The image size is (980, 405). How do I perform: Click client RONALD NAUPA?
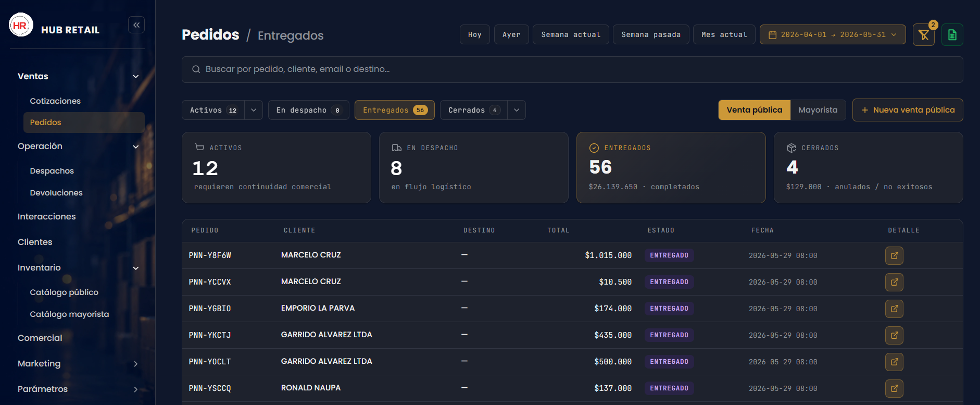pos(311,388)
